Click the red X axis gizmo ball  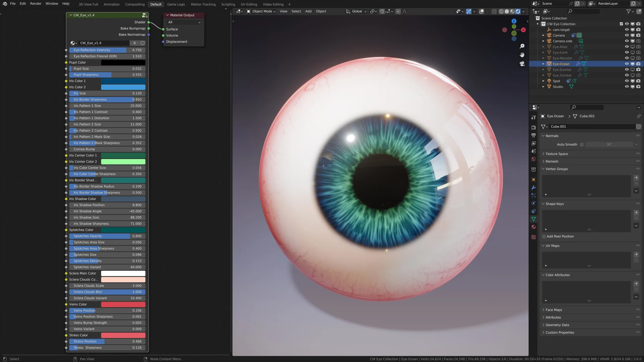tap(524, 30)
